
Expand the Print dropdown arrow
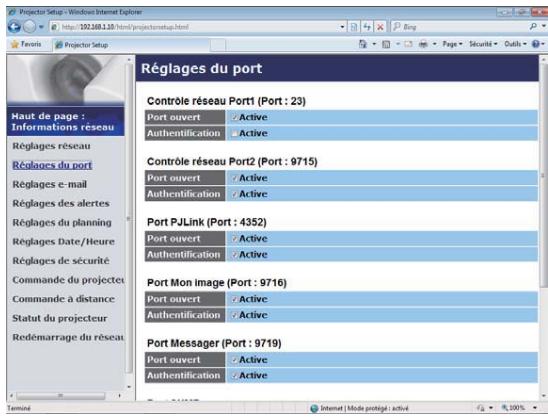pyautogui.click(x=434, y=44)
